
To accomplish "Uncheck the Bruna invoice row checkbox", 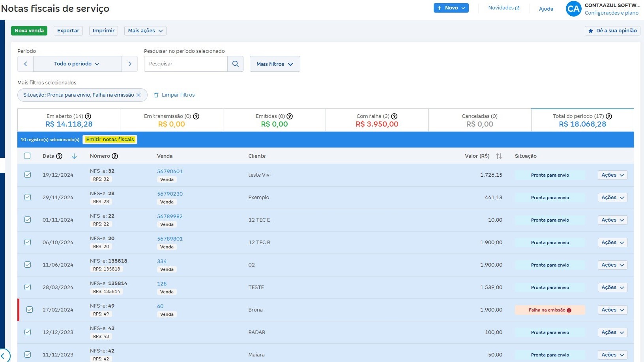I will pyautogui.click(x=30, y=310).
